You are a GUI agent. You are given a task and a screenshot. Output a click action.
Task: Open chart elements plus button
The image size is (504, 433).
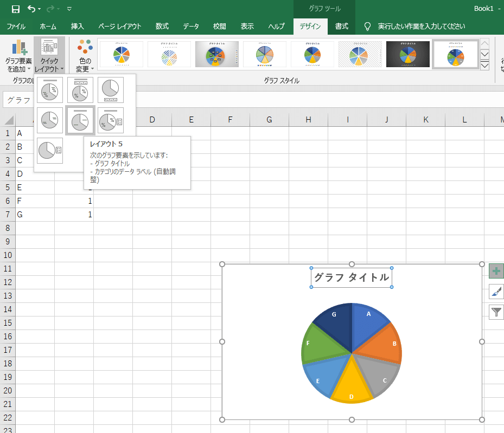(x=496, y=271)
